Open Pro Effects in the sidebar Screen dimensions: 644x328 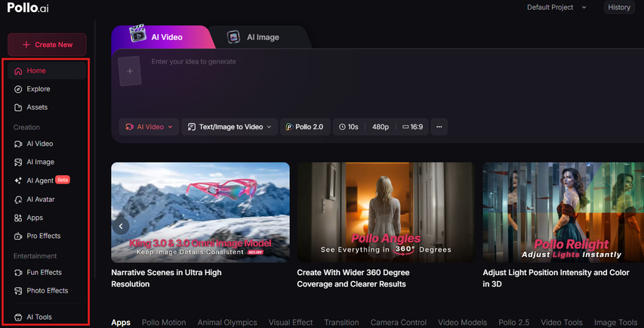click(x=42, y=237)
